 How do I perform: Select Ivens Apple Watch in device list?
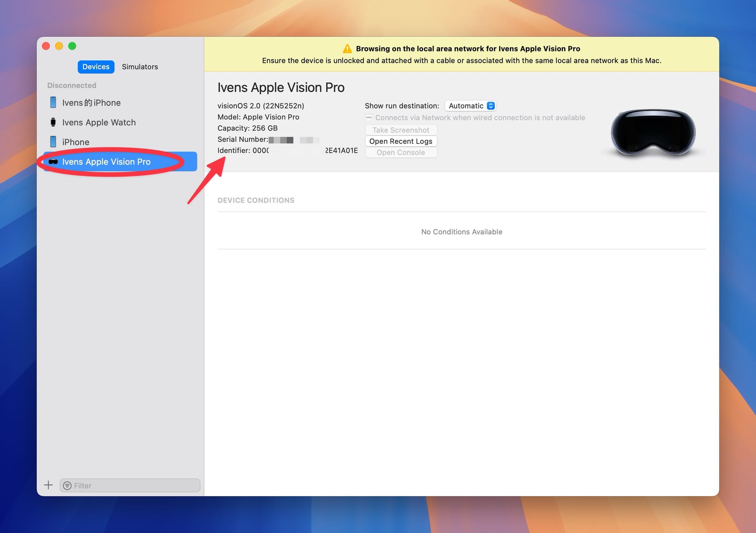[99, 122]
